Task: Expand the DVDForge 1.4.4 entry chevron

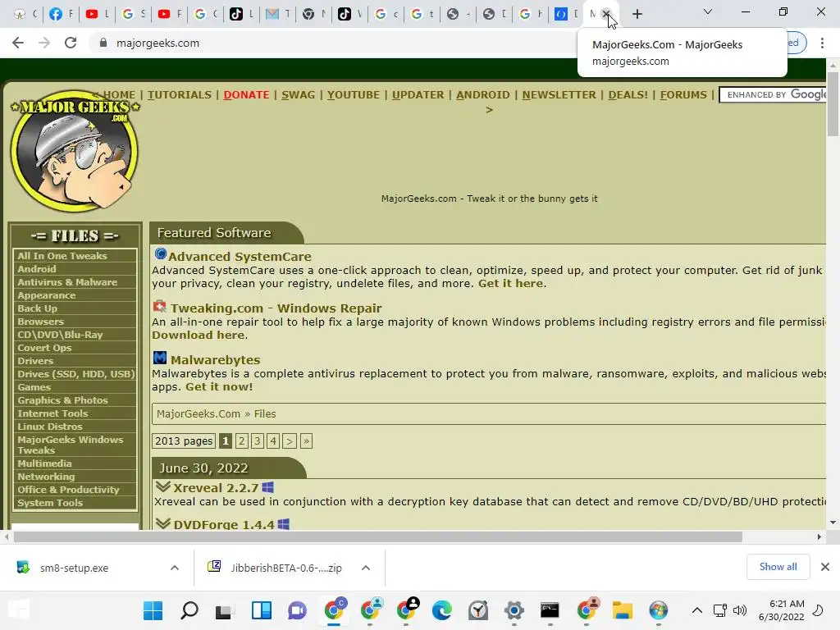Action: coord(163,523)
